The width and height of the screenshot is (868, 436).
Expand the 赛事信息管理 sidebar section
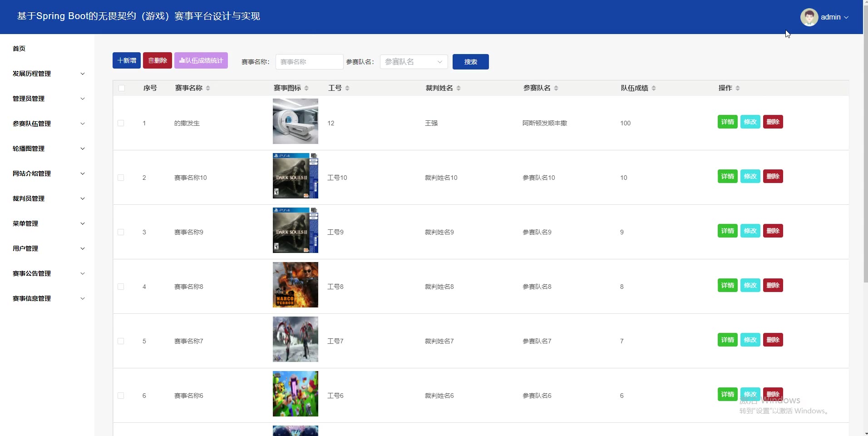[x=48, y=298]
